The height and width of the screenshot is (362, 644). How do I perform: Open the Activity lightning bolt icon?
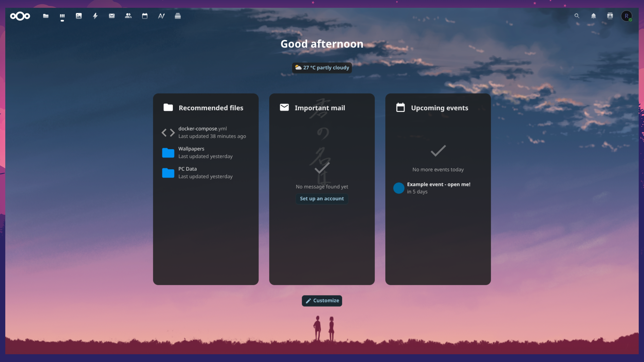click(x=95, y=16)
